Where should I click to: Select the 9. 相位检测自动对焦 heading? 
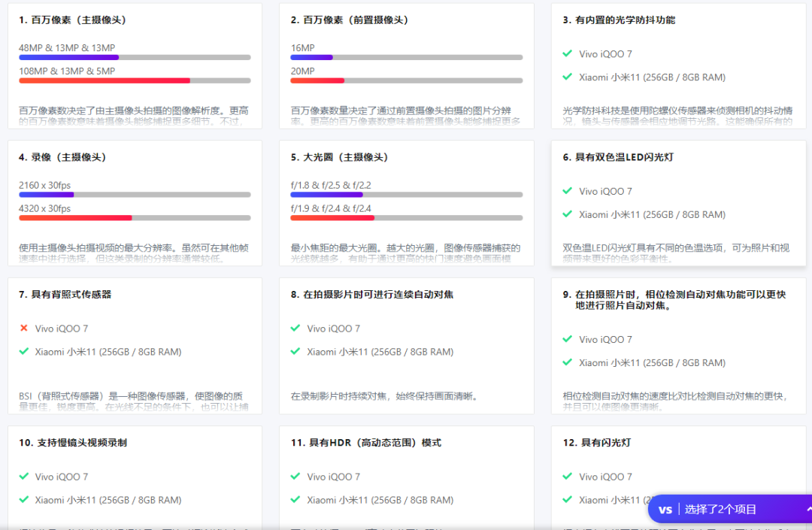click(x=674, y=300)
